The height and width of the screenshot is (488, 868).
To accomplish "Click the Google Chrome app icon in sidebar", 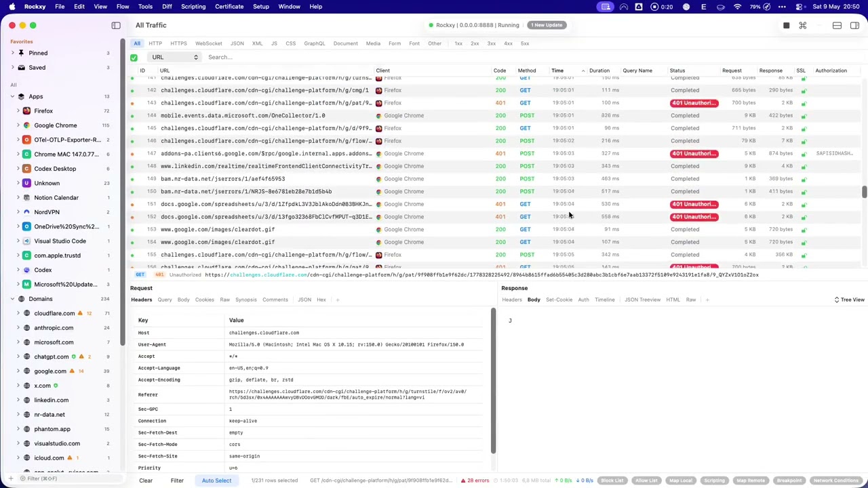I will click(x=26, y=125).
